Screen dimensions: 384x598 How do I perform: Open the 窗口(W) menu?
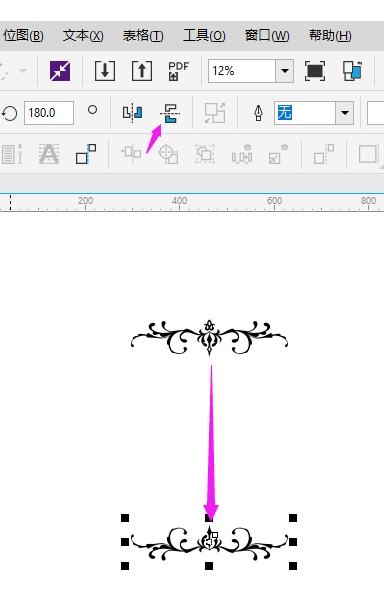[267, 35]
